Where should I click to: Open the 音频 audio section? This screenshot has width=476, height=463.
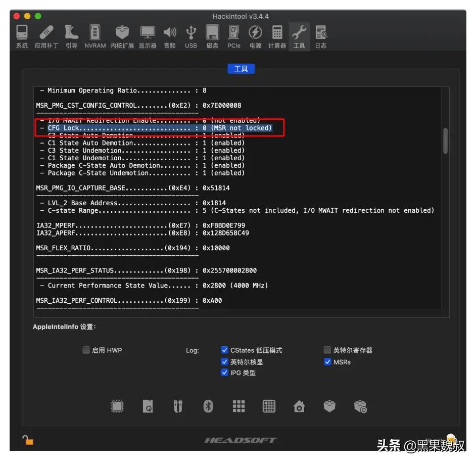[x=170, y=37]
